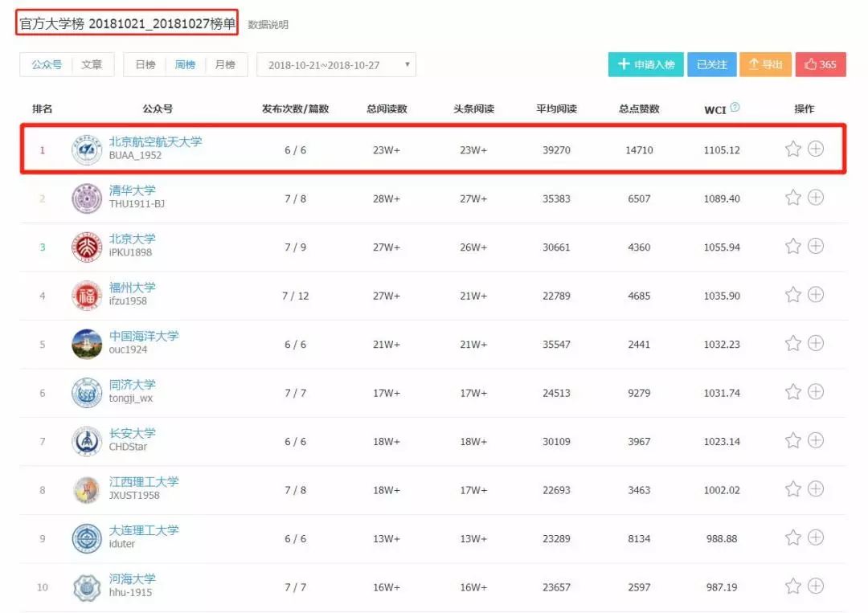The image size is (868, 613).
Task: Select the 周榜 weekly tab
Action: pyautogui.click(x=186, y=65)
